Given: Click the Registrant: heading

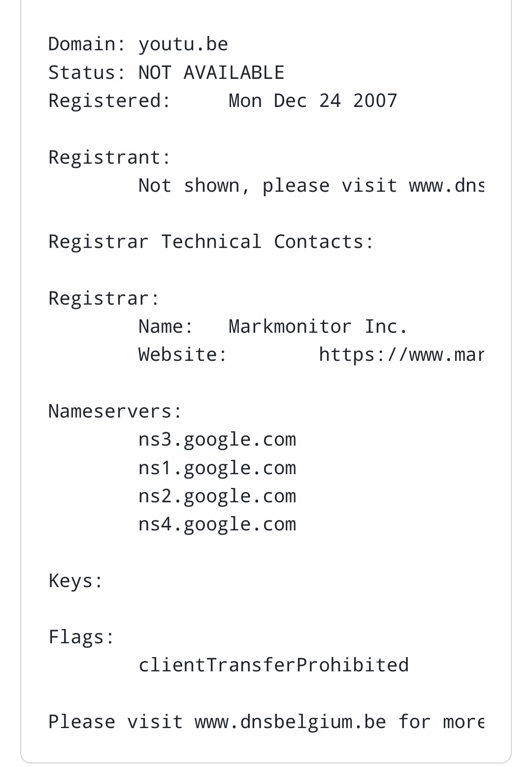Looking at the screenshot, I should pos(109,158).
